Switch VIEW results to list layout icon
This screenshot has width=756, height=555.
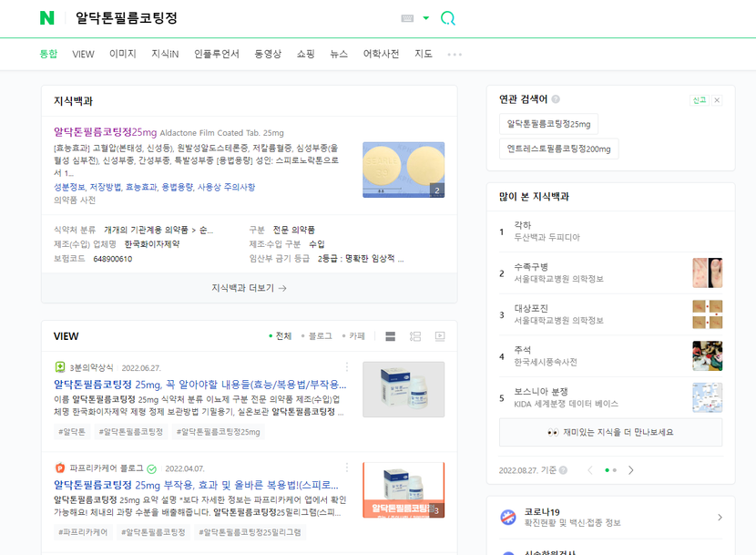391,336
